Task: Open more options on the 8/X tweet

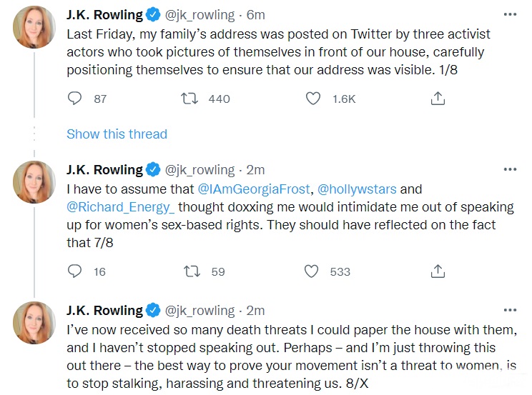Action: point(510,311)
